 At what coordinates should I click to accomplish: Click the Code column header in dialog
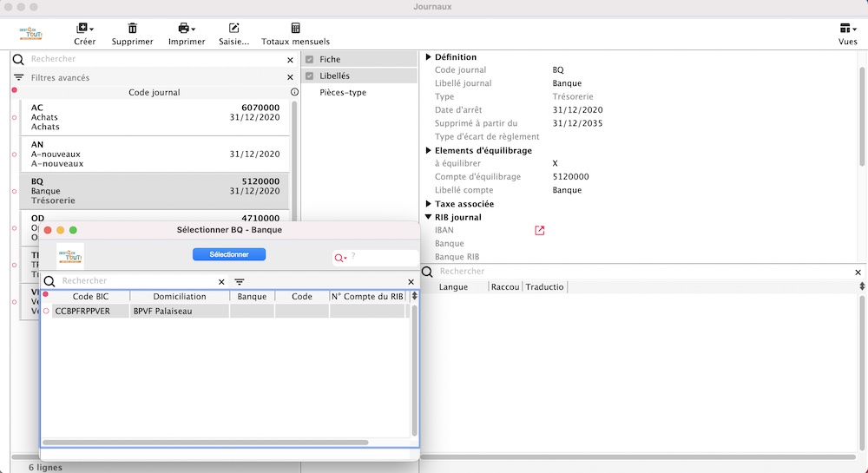click(302, 297)
